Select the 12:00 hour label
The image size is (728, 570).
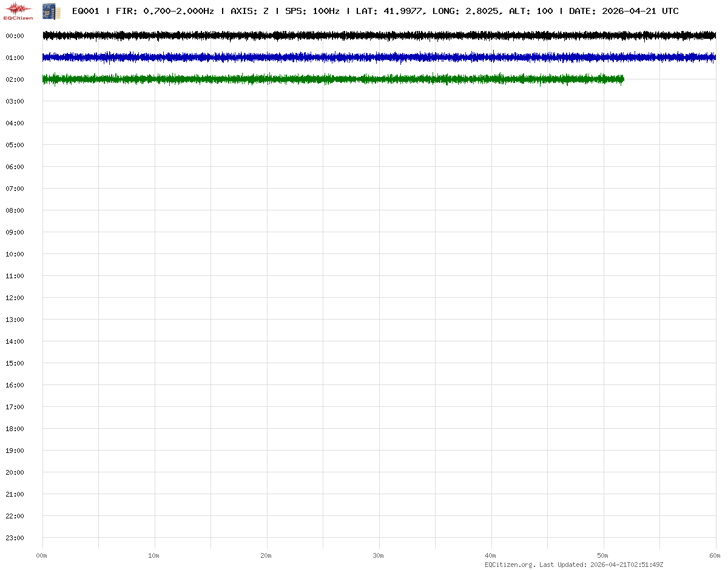(15, 298)
